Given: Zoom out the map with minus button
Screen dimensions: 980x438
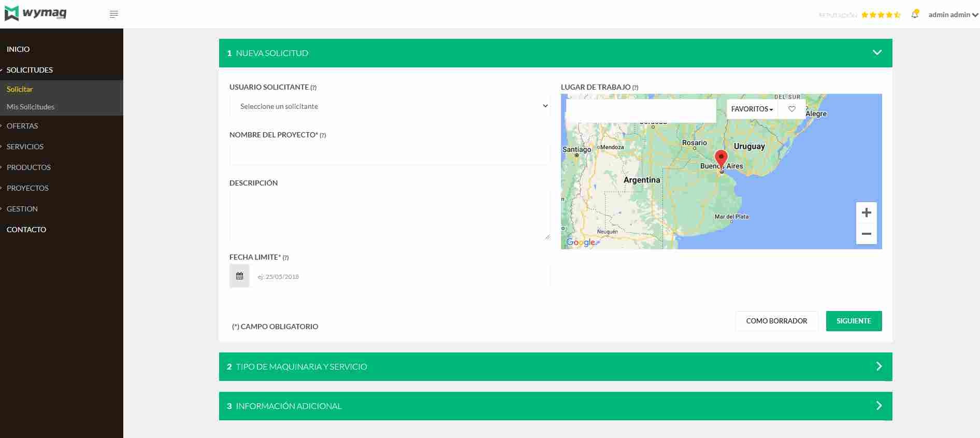Looking at the screenshot, I should (x=866, y=234).
